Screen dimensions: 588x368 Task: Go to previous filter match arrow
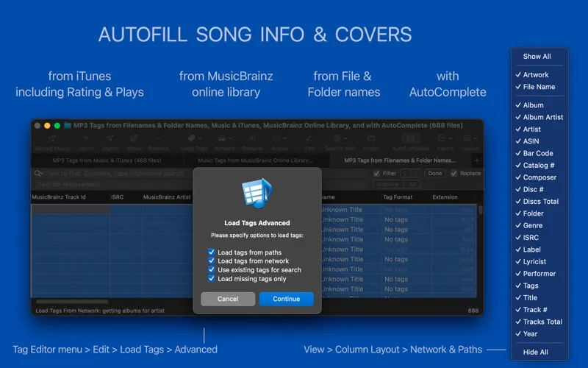pos(405,173)
